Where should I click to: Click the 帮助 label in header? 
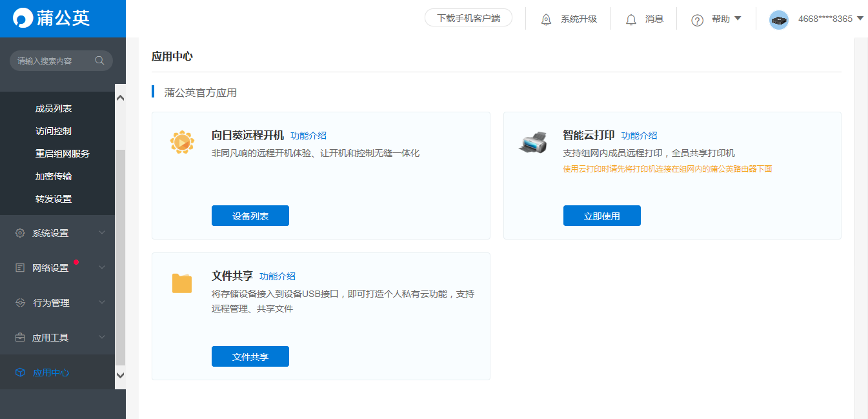[x=721, y=19]
